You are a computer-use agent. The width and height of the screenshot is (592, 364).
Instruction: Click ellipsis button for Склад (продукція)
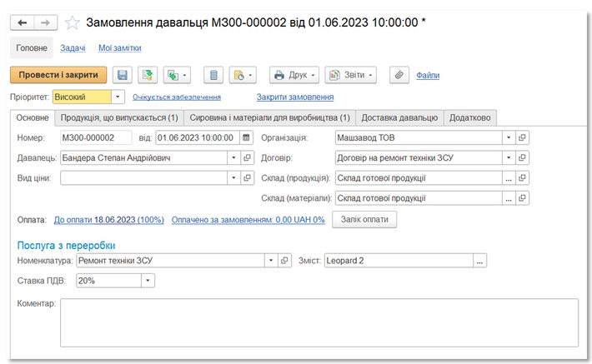coord(508,177)
